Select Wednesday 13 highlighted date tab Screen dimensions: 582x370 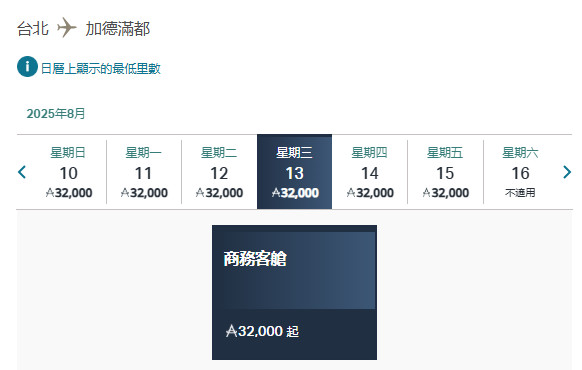pos(294,172)
